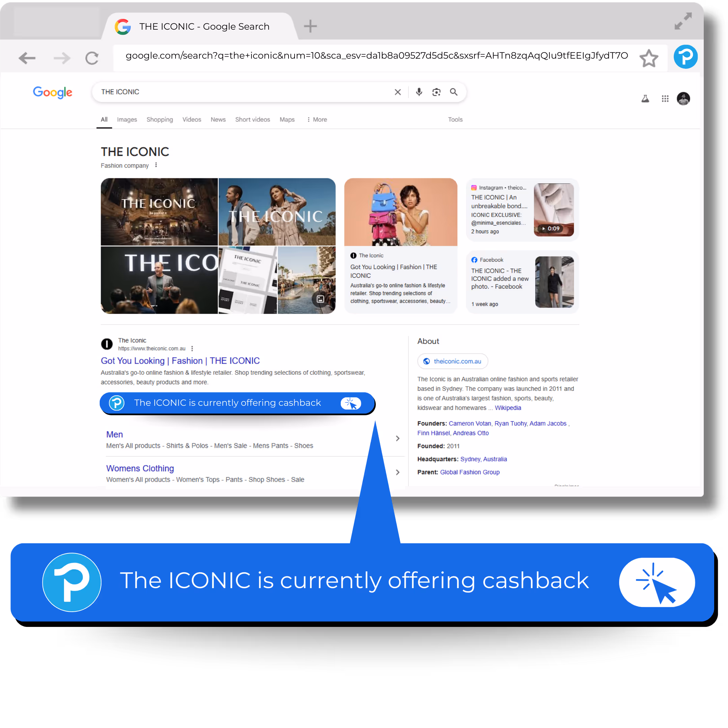
Task: Play the 0:09 Instagram video thumbnail
Action: [553, 210]
